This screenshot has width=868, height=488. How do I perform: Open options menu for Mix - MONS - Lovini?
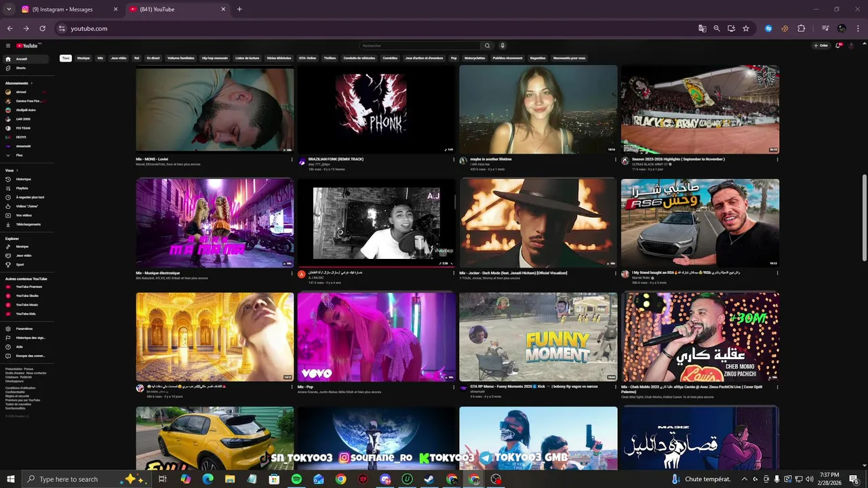[x=292, y=160]
